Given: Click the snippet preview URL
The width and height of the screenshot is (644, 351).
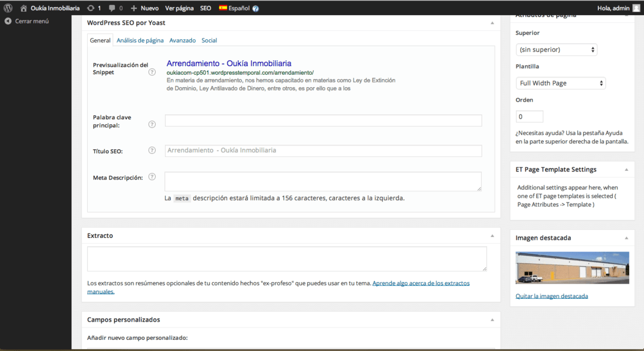Looking at the screenshot, I should [x=240, y=73].
